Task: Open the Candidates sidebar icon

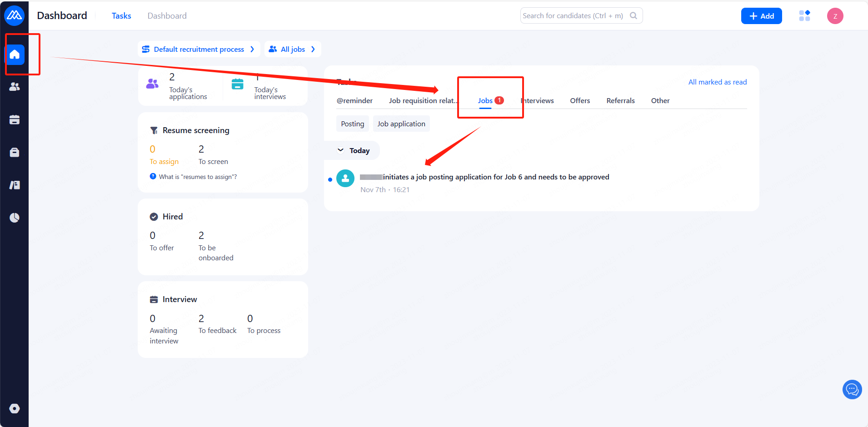Action: click(x=15, y=87)
